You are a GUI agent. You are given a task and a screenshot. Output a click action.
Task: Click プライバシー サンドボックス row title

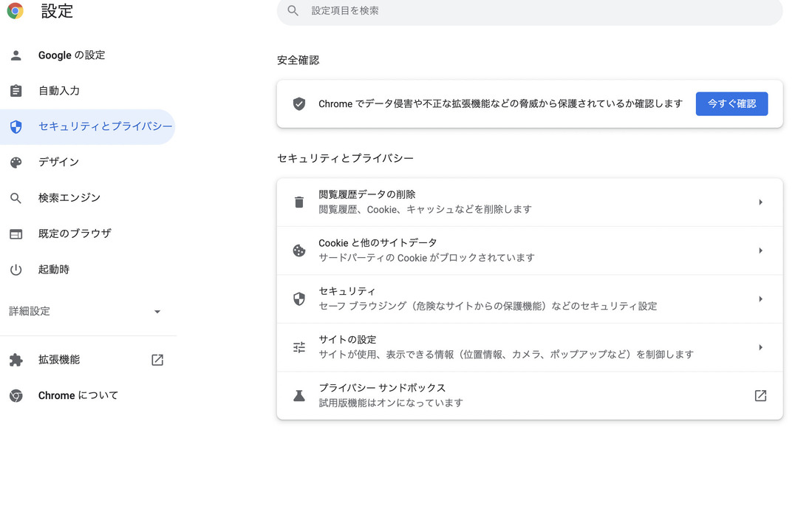tap(382, 388)
